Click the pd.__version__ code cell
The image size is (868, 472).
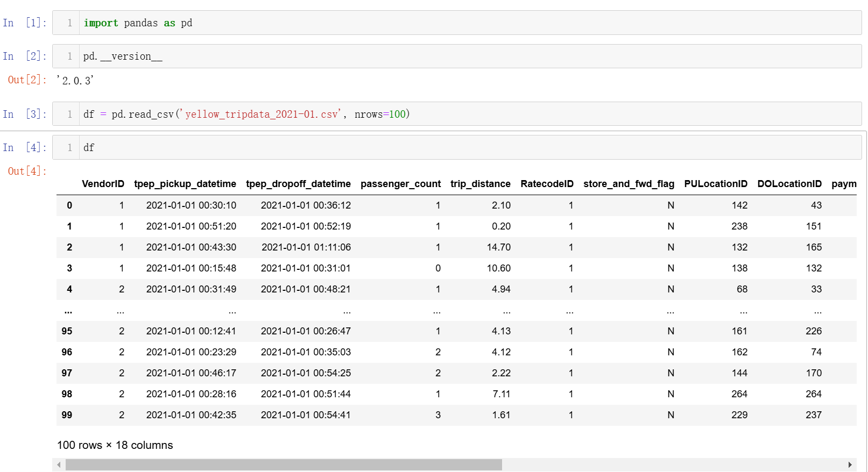[x=457, y=56]
